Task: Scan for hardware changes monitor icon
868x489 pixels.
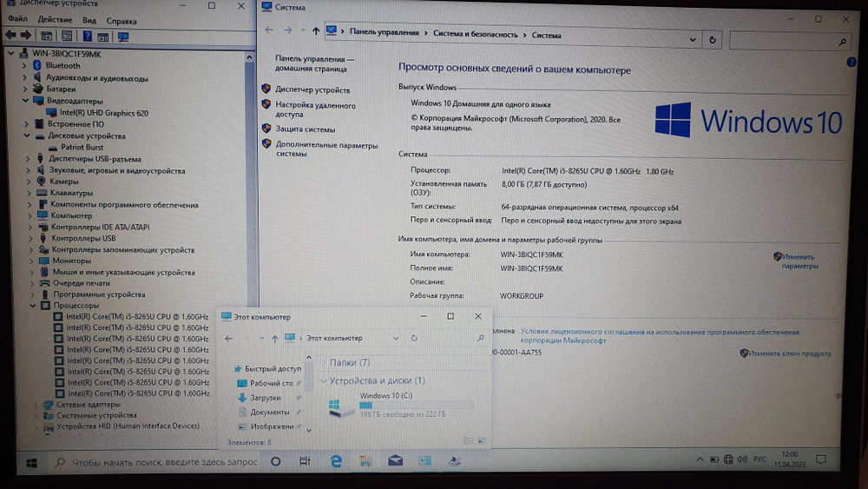Action: point(123,37)
